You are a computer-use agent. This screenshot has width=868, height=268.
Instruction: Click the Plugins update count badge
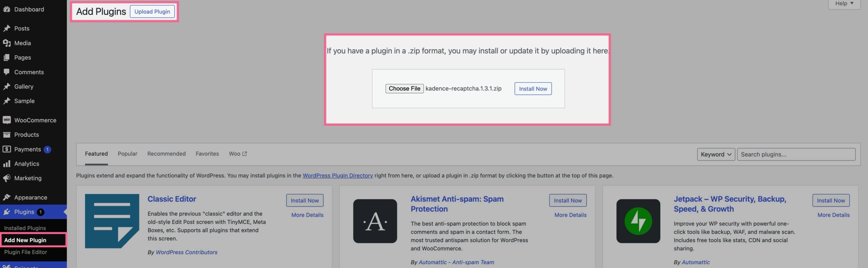click(x=40, y=212)
